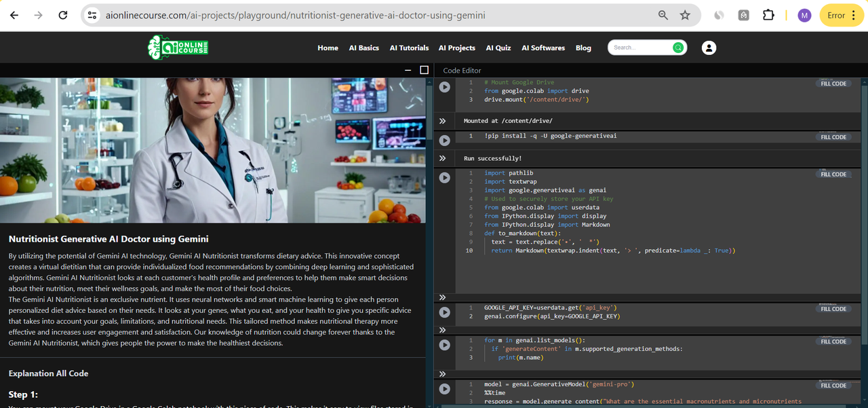Toggle the 'Run successfully!' output chevron
Screen dimensions: 868x408
(442, 158)
